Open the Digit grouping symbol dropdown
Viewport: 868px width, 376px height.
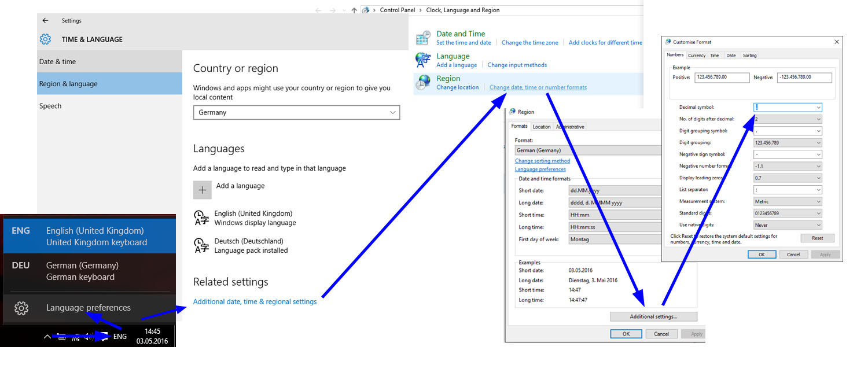pyautogui.click(x=788, y=131)
